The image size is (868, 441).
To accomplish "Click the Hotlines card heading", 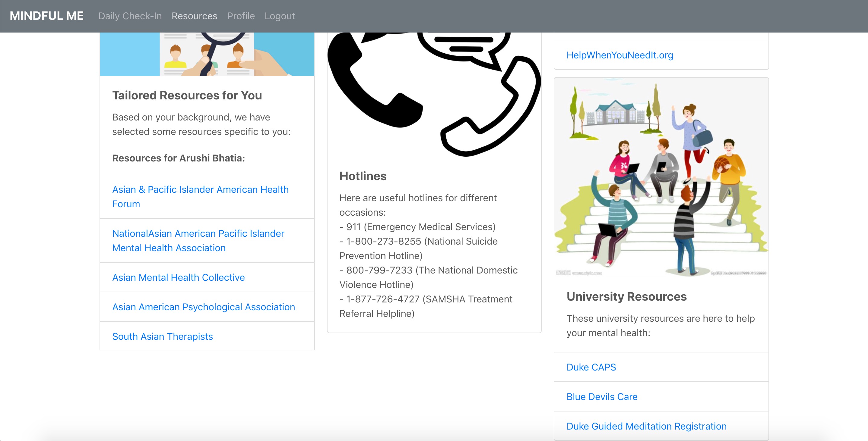I will pyautogui.click(x=363, y=176).
